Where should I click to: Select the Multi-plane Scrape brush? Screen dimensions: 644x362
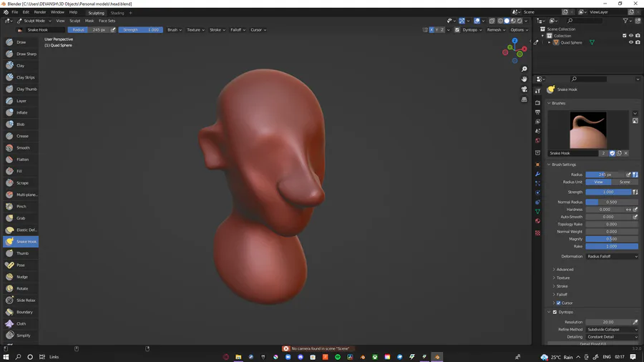[21, 195]
